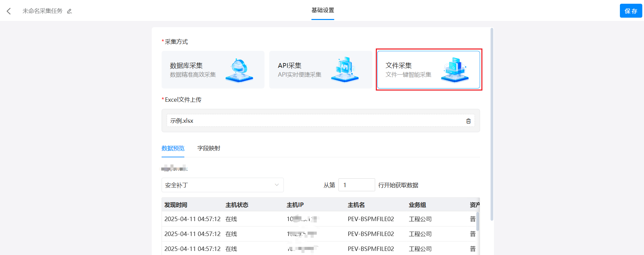Open the 数据预览 tab
The image size is (644, 255).
click(x=173, y=148)
